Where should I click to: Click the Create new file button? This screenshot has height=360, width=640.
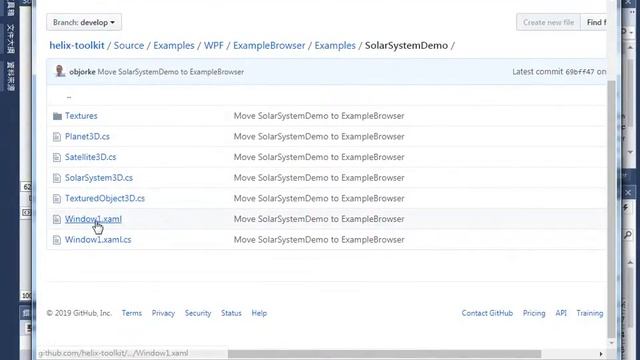click(x=548, y=22)
